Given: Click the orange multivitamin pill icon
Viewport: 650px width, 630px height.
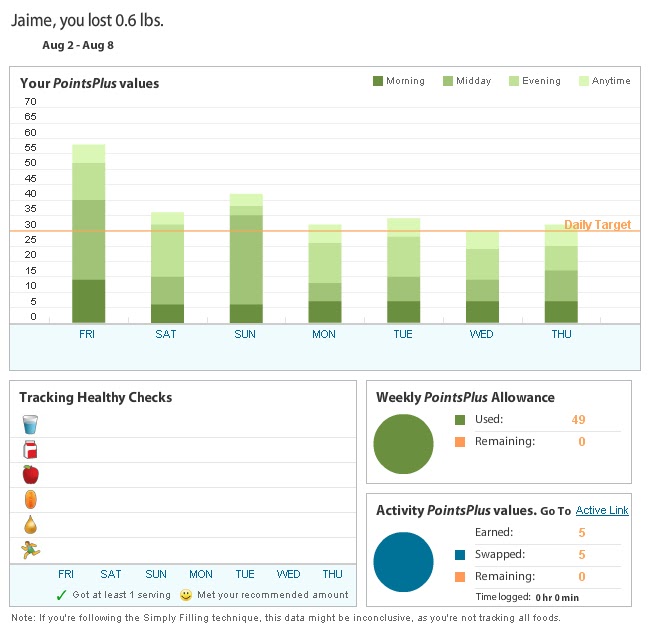Looking at the screenshot, I should point(31,499).
